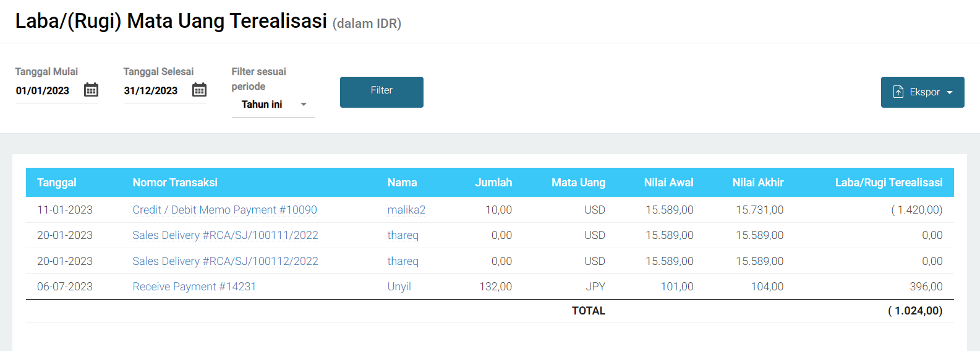This screenshot has height=351, width=980.
Task: Open thareq contact on first Sales Delivery row
Action: (403, 235)
